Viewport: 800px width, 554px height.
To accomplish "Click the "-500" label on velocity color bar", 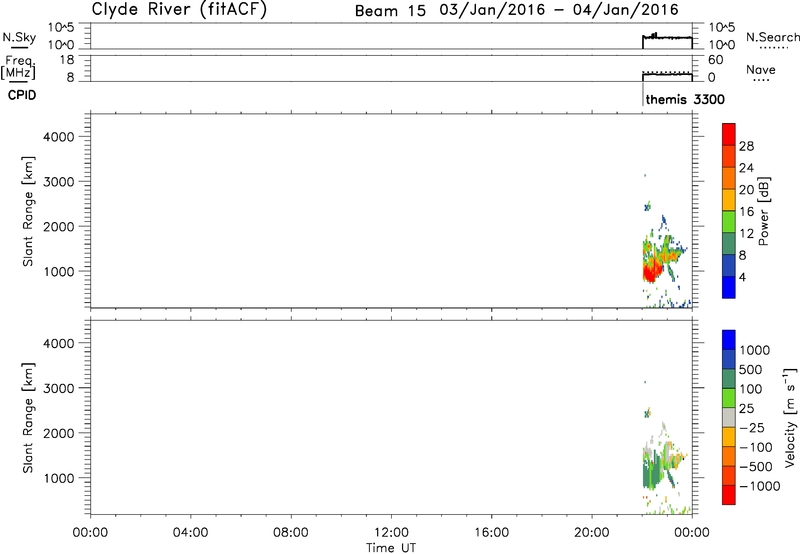I will click(756, 467).
